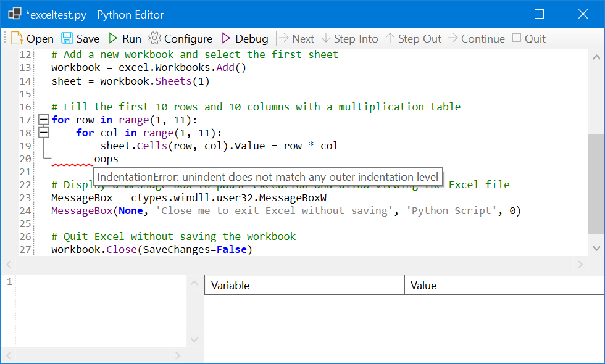The image size is (605, 364).
Task: Click the editor horizontal scroll-left arrow
Action: click(x=9, y=264)
